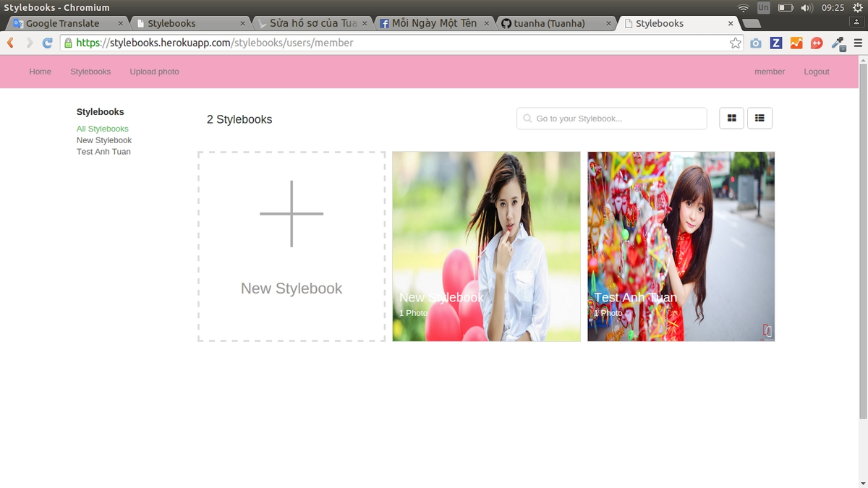Open the orange chart extension icon
The image size is (868, 488).
(796, 43)
